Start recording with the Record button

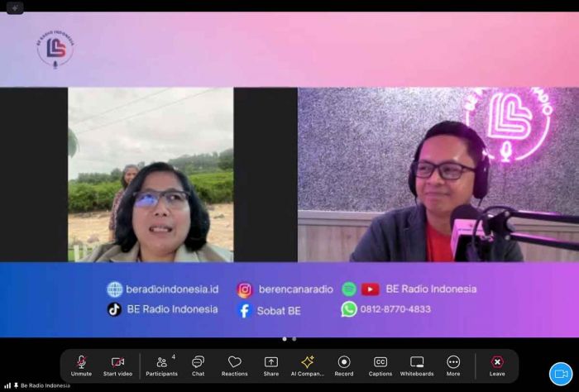(344, 366)
